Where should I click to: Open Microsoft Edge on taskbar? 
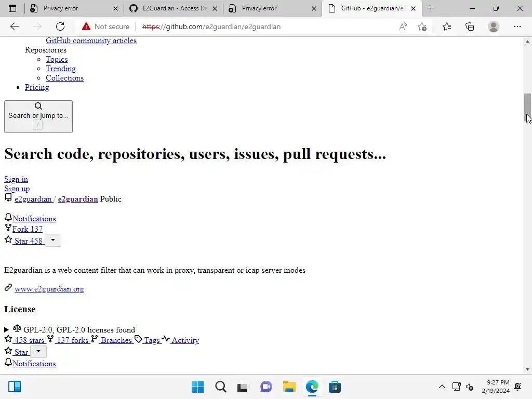point(312,387)
